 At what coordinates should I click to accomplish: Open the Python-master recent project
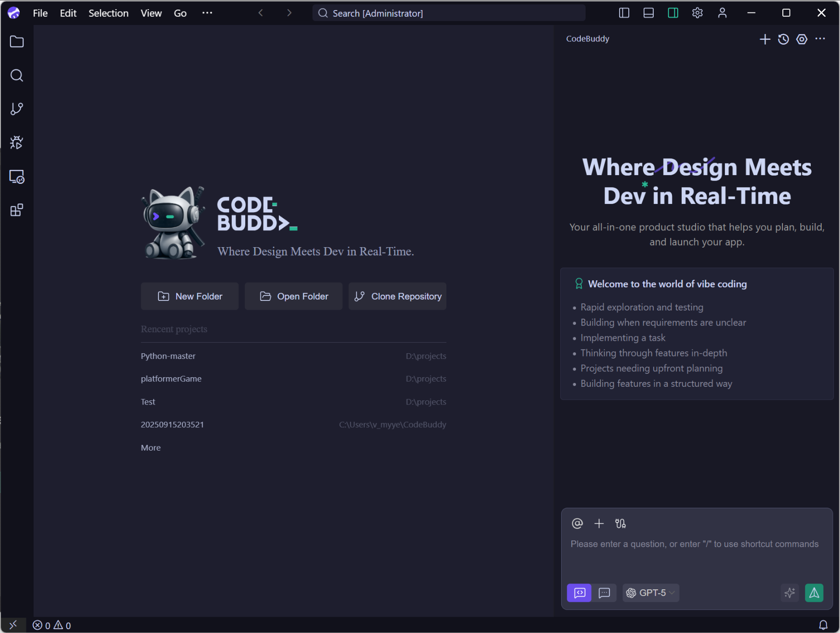pyautogui.click(x=168, y=356)
